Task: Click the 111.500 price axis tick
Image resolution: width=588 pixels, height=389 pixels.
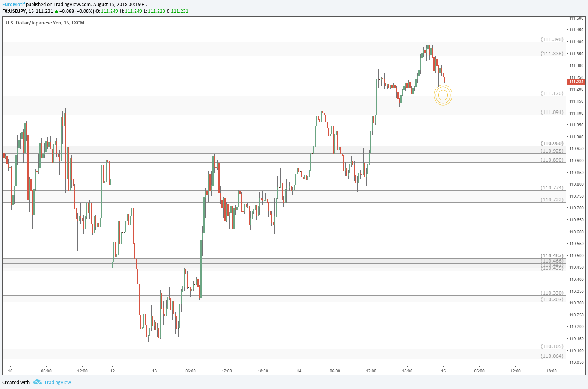Action: point(576,18)
